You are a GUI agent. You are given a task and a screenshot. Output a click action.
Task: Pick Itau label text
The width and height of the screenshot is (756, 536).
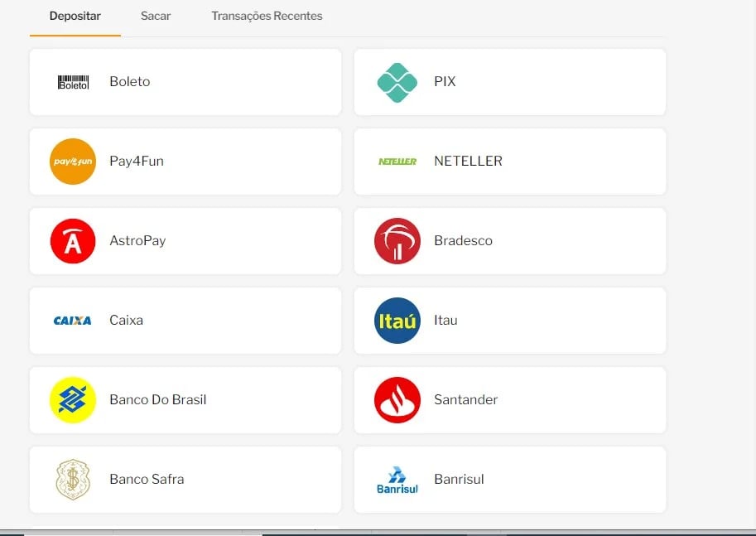coord(445,321)
